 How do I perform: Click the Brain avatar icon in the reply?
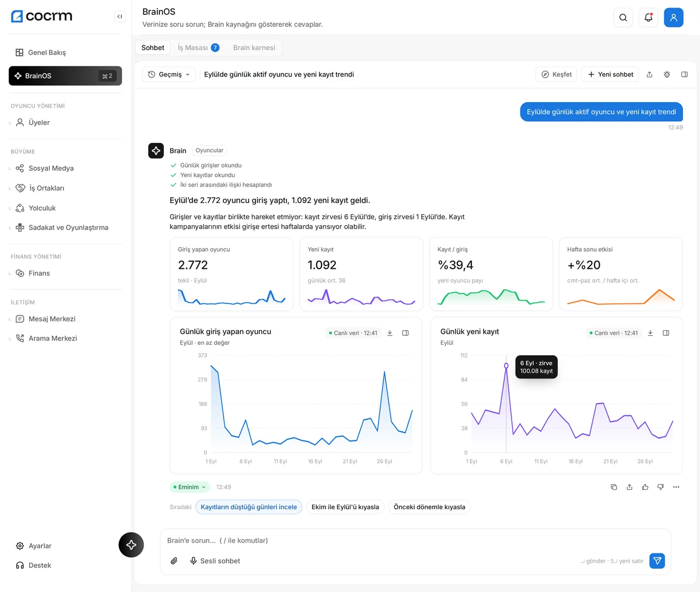click(156, 150)
